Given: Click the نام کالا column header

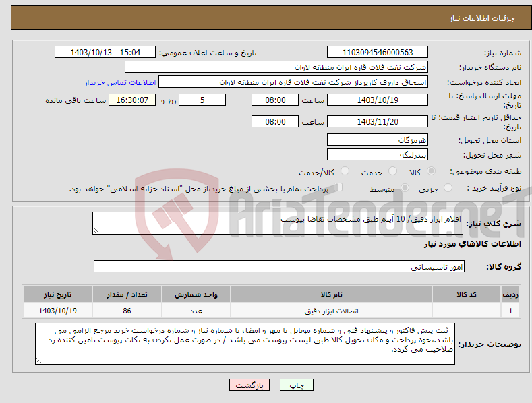Looking at the screenshot, I should tap(331, 294).
